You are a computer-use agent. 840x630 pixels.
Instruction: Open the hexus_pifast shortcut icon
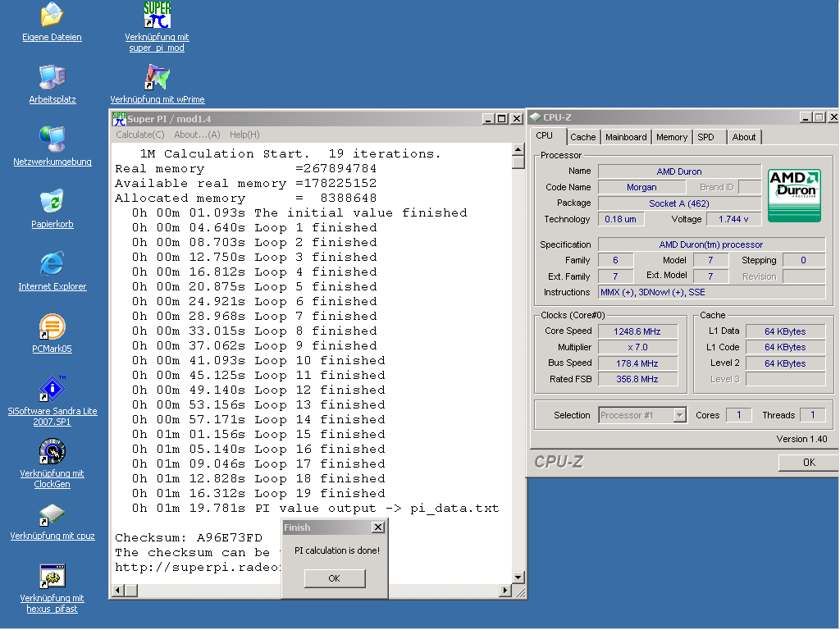[52, 576]
